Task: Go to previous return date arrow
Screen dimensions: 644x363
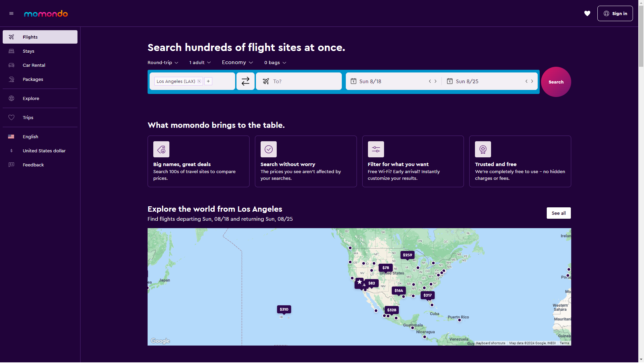Action: 526,81
